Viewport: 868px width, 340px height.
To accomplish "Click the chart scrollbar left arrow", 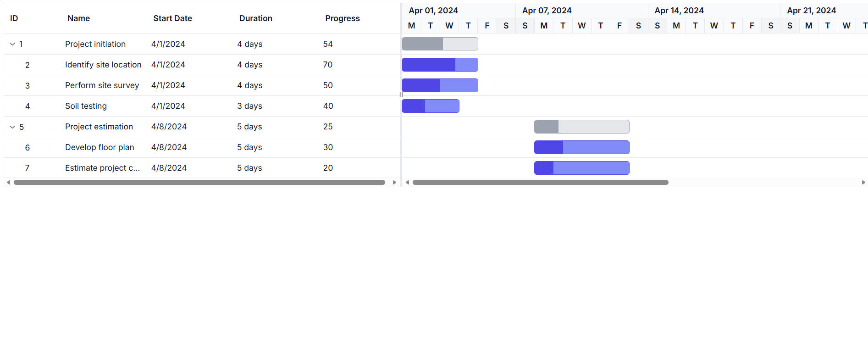I will click(407, 183).
